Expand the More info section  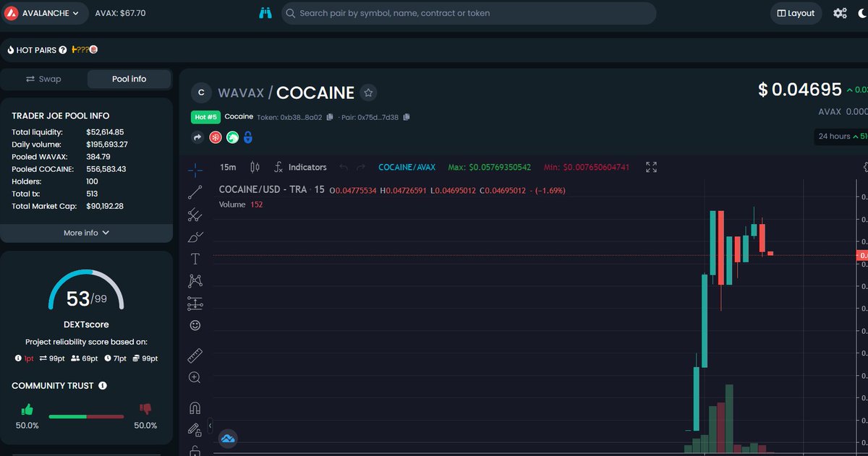point(86,233)
